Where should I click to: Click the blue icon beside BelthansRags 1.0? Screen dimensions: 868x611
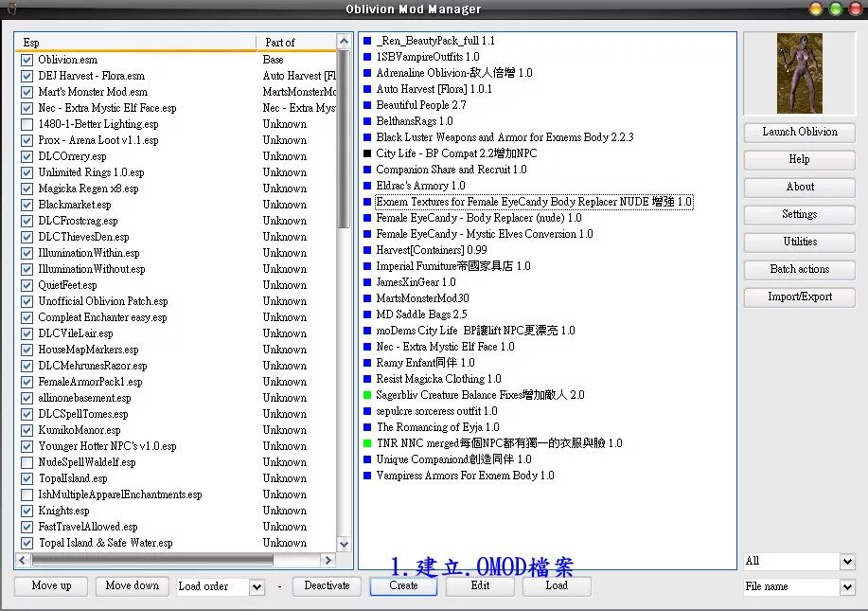click(x=367, y=120)
